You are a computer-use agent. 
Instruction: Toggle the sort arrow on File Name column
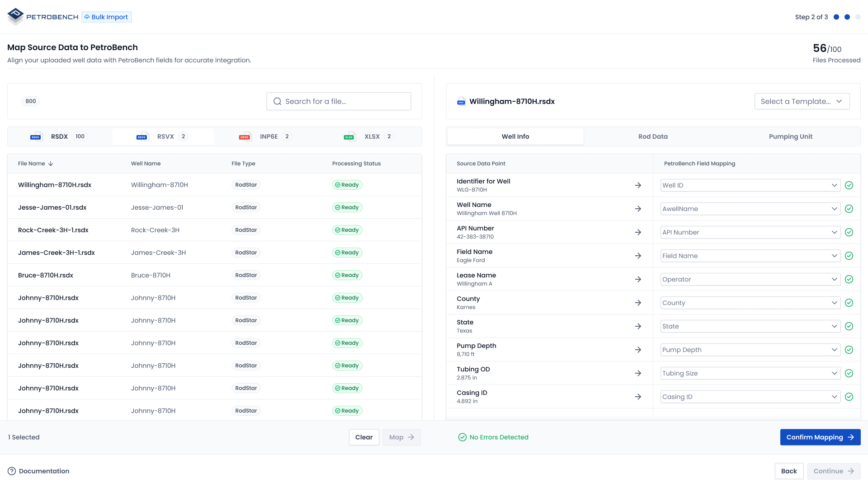coord(50,164)
